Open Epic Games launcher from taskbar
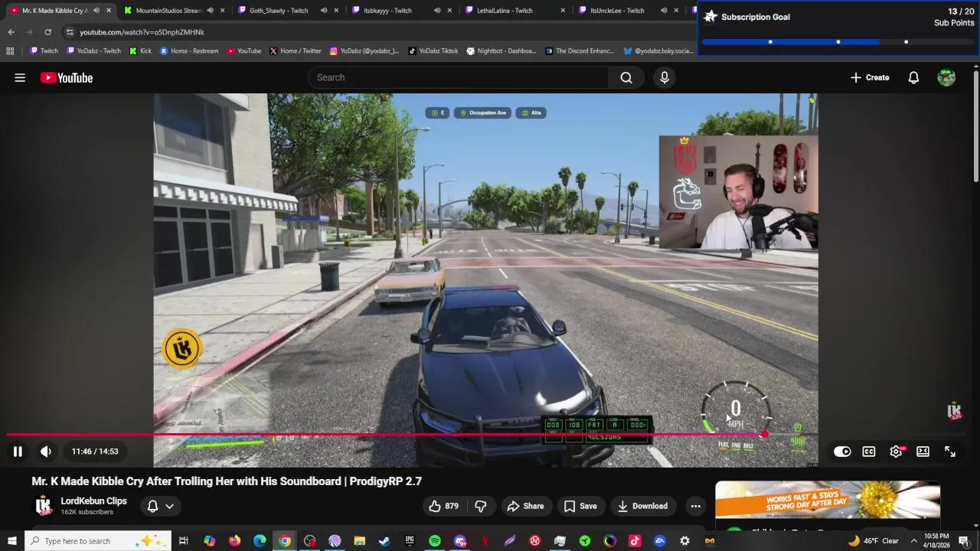Image resolution: width=980 pixels, height=551 pixels. [410, 541]
